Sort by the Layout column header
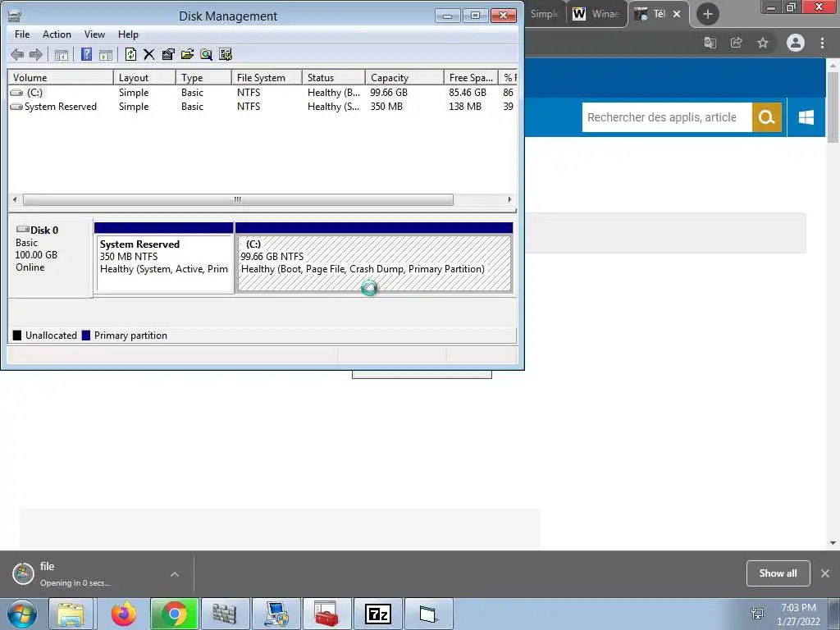Image resolution: width=840 pixels, height=630 pixels. pos(144,78)
